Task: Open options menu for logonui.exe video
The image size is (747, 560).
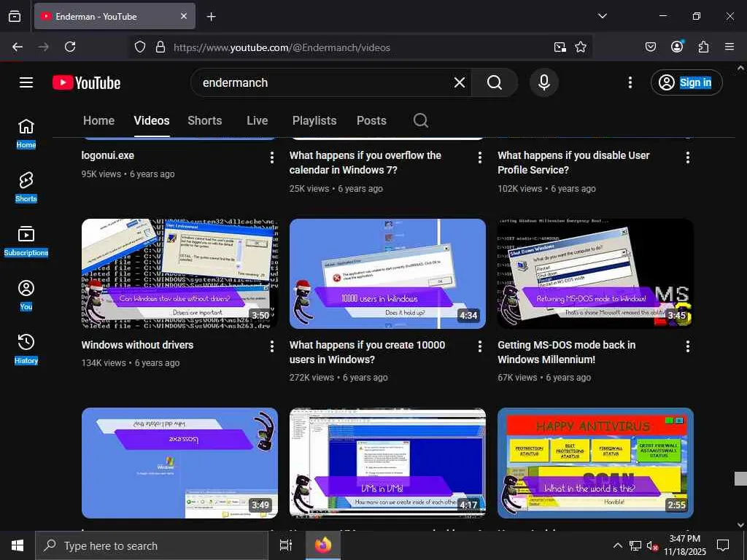Action: coord(272,157)
